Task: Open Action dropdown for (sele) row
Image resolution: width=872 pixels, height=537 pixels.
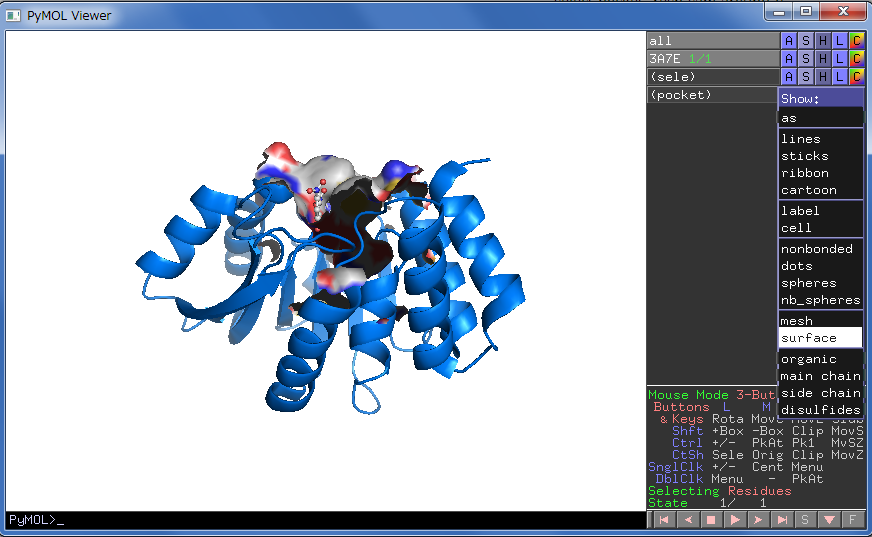Action: [x=789, y=77]
